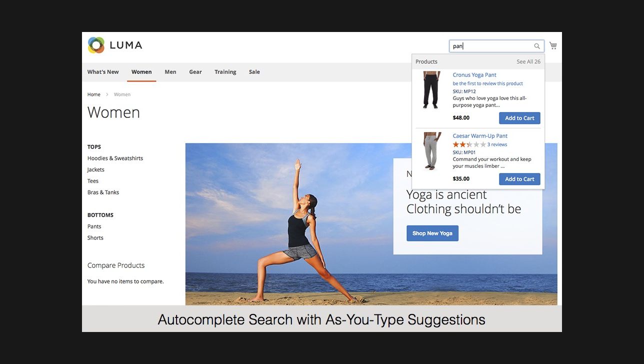The width and height of the screenshot is (644, 364).
Task: Click the Home breadcrumb link
Action: [x=93, y=94]
